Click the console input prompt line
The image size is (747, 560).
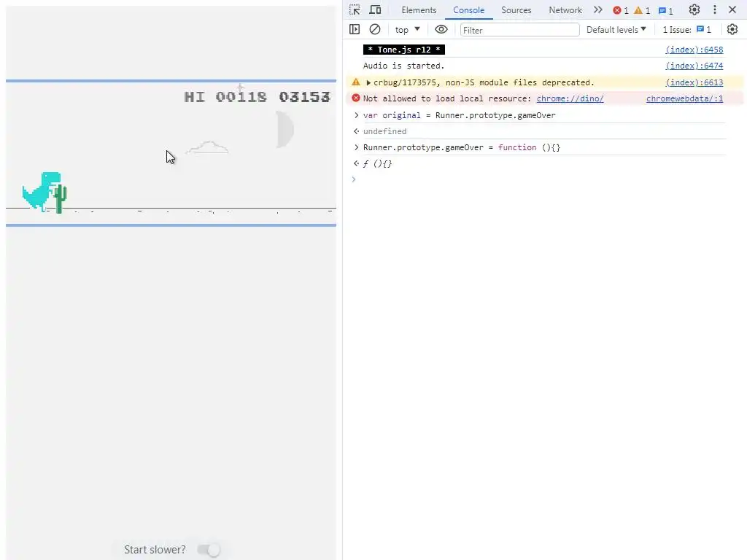(543, 179)
